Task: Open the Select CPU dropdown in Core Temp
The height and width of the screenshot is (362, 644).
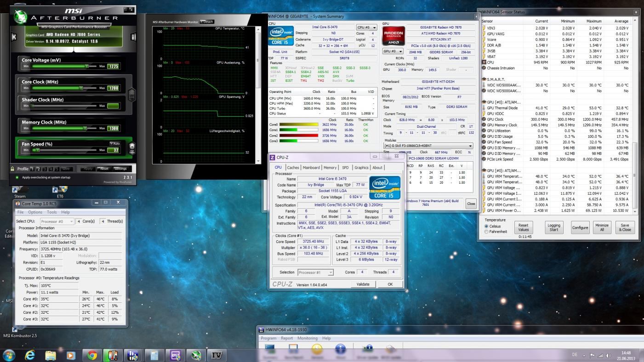Action: (x=57, y=221)
